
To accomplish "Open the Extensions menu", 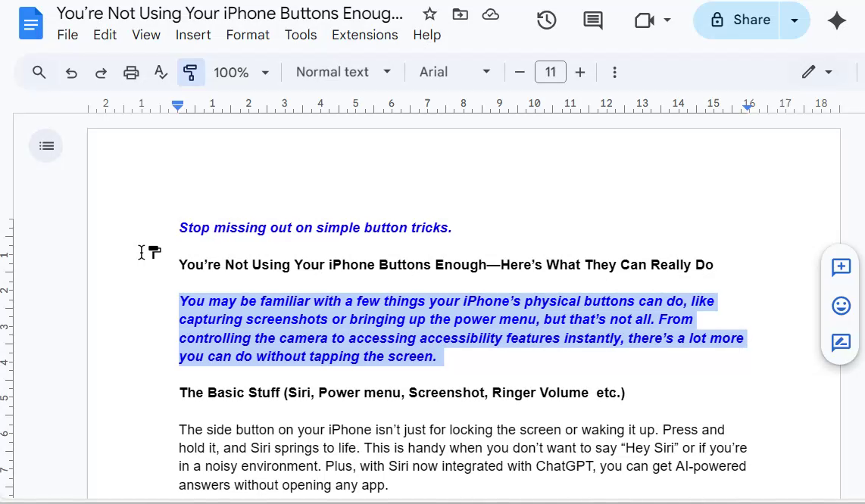I will [364, 35].
